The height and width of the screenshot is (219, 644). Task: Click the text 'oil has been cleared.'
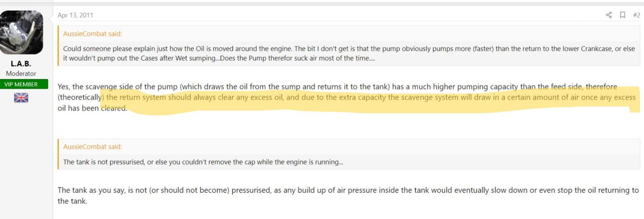pyautogui.click(x=92, y=108)
